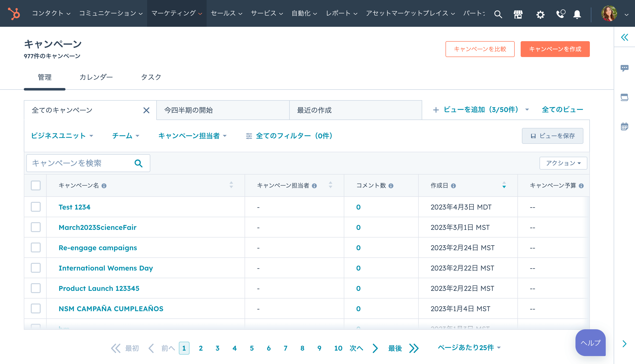Click the plus icon for ビューを追加
The width and height of the screenshot is (635, 364).
tap(436, 110)
